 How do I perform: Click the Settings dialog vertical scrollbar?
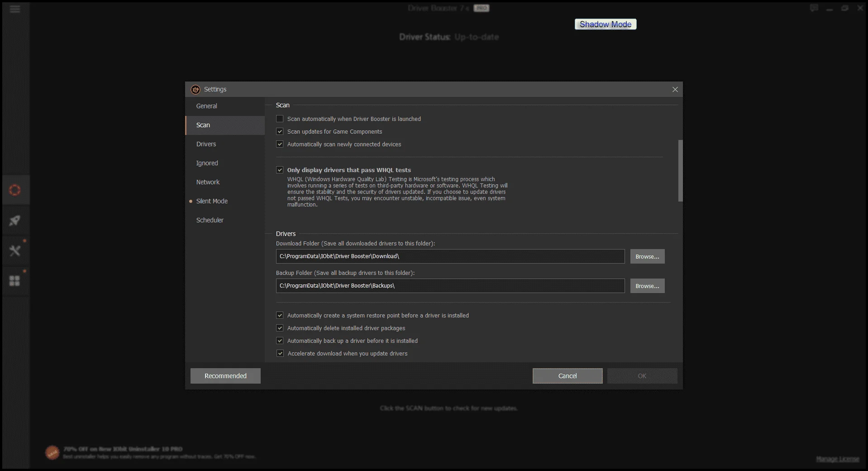point(680,171)
